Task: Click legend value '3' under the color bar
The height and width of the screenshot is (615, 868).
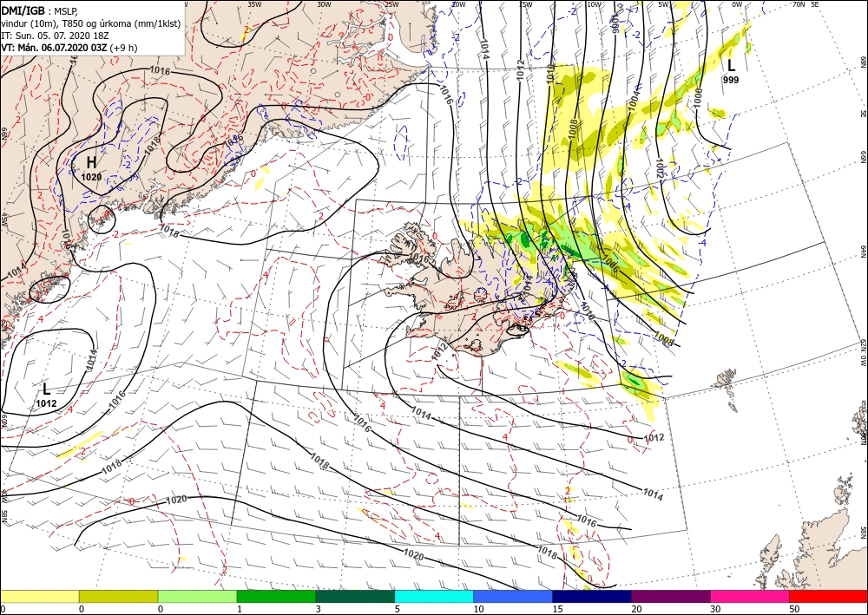Action: click(318, 610)
